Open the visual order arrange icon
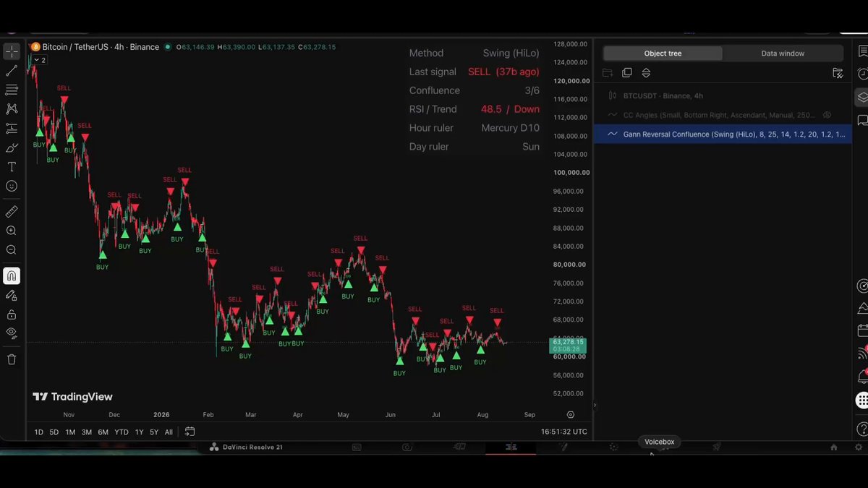Viewport: 868px width, 488px height. click(647, 73)
